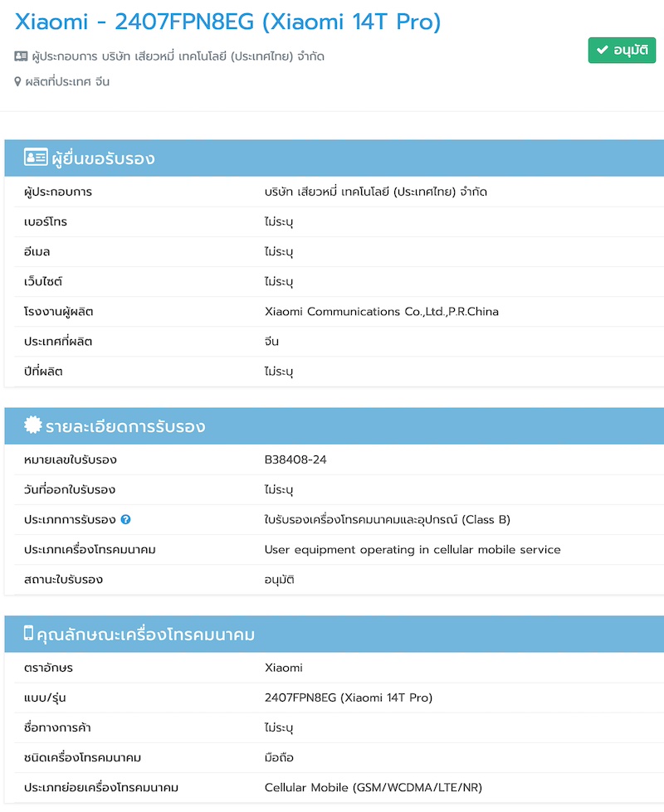Select the certificate number B38408-24
This screenshot has height=812, width=664.
tap(295, 459)
